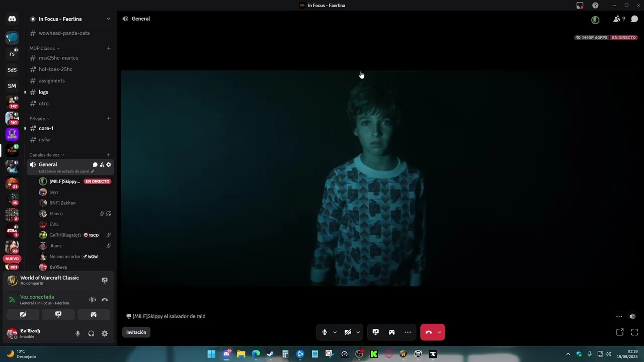Open Windows Start menu

[x=211, y=354]
